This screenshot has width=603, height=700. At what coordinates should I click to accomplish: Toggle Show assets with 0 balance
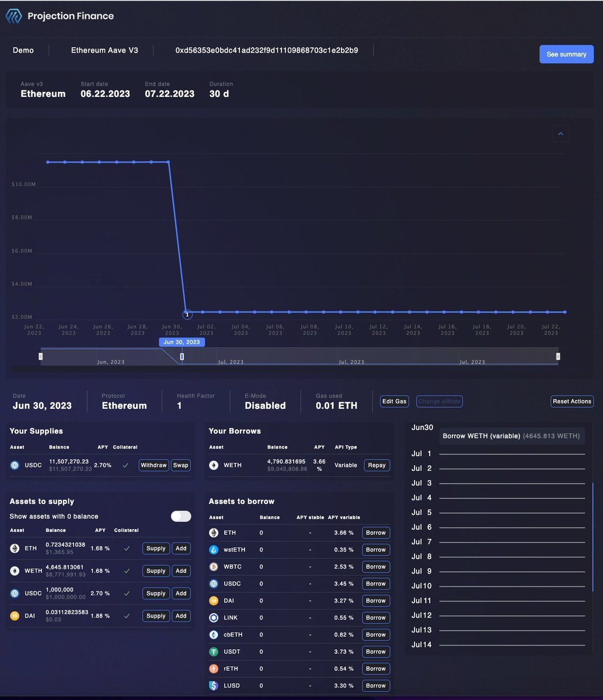click(x=181, y=516)
